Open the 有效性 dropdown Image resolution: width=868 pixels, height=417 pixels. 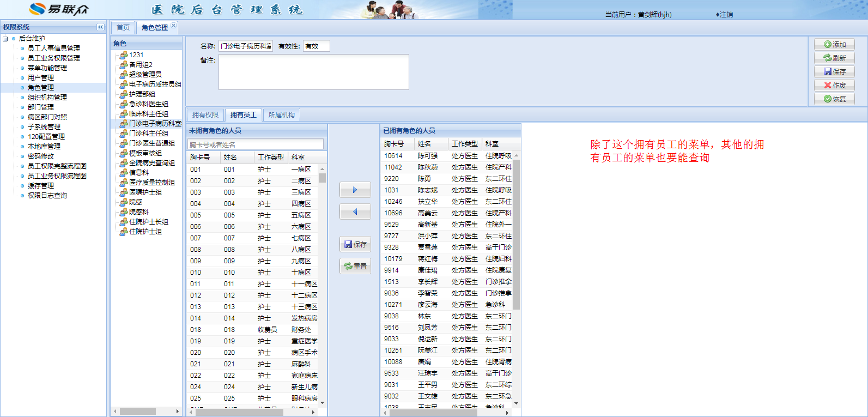point(317,46)
